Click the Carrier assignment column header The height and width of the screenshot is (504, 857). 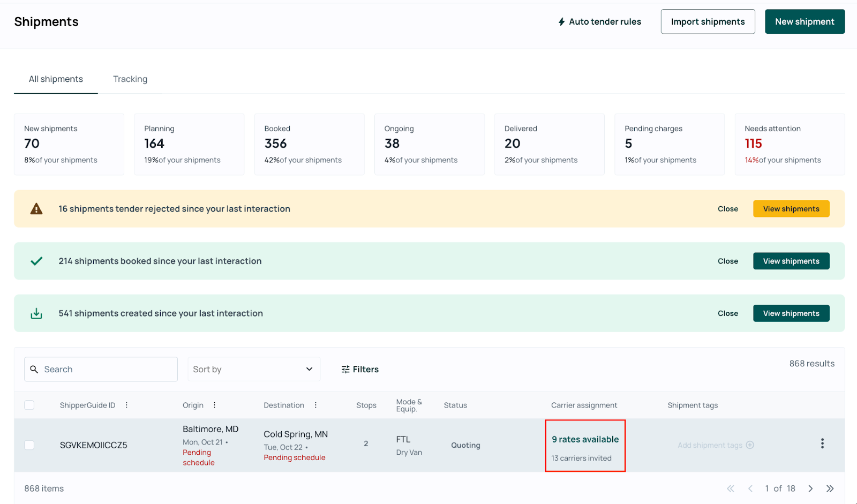point(584,405)
